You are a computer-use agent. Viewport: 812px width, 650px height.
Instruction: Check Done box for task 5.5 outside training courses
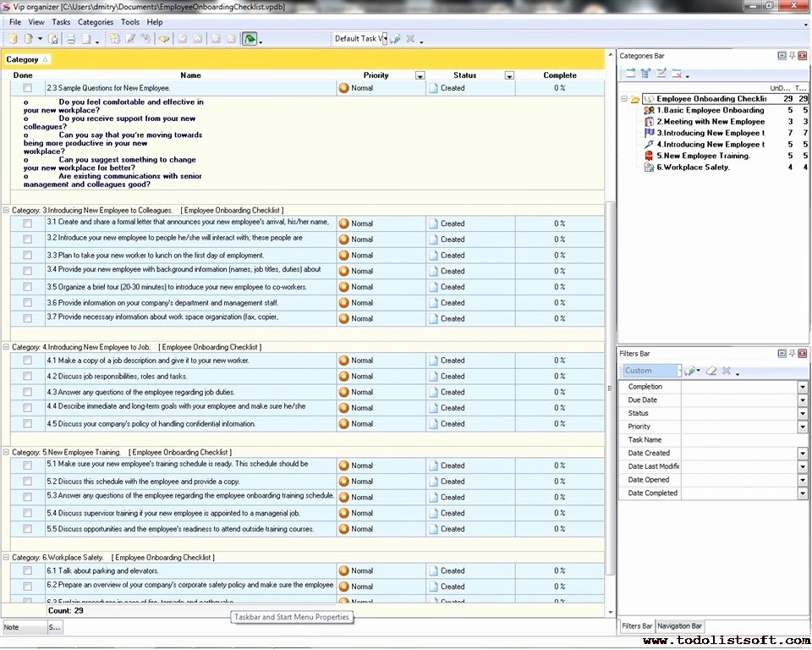click(27, 529)
